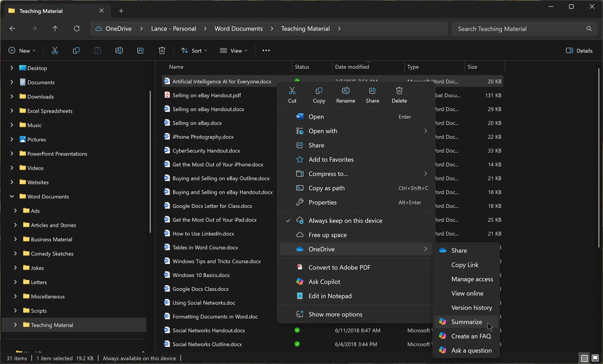Click the toolbar Share icon
The width and height of the screenshot is (603, 364).
(x=140, y=50)
